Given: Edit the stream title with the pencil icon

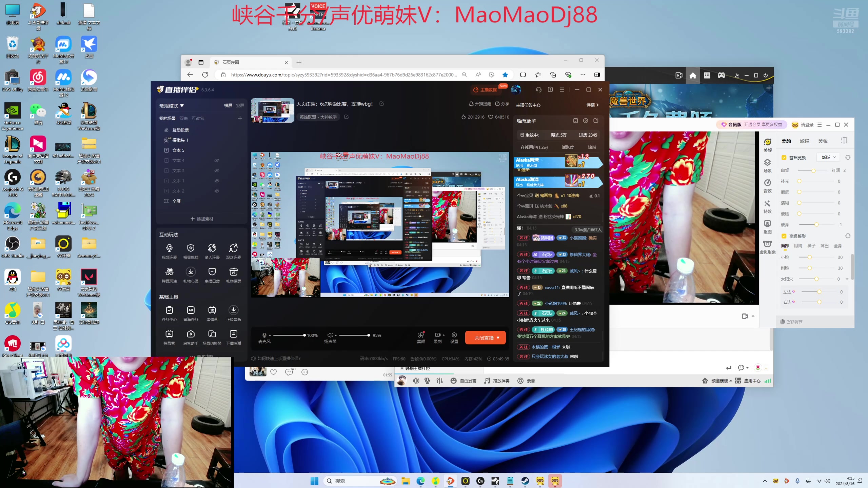Looking at the screenshot, I should tap(381, 104).
